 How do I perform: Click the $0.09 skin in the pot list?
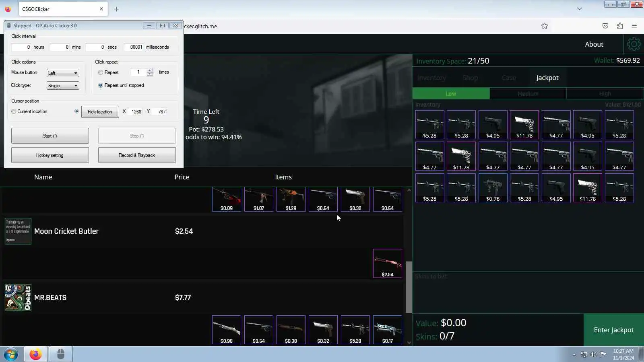pyautogui.click(x=227, y=199)
